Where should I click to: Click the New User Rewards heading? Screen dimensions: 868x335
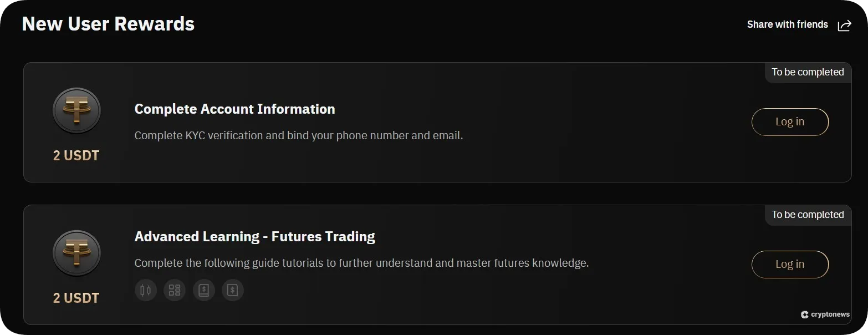(108, 23)
